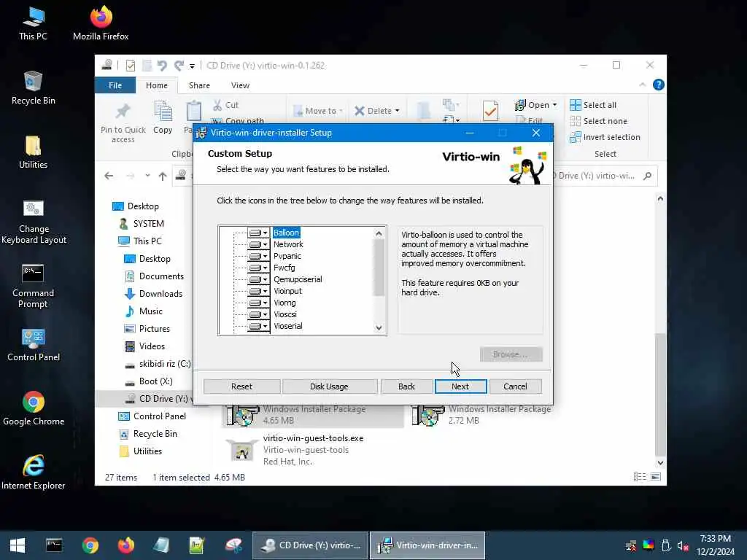The image size is (747, 560).
Task: Select the Recycle Bin desktop icon
Action: coord(34,87)
